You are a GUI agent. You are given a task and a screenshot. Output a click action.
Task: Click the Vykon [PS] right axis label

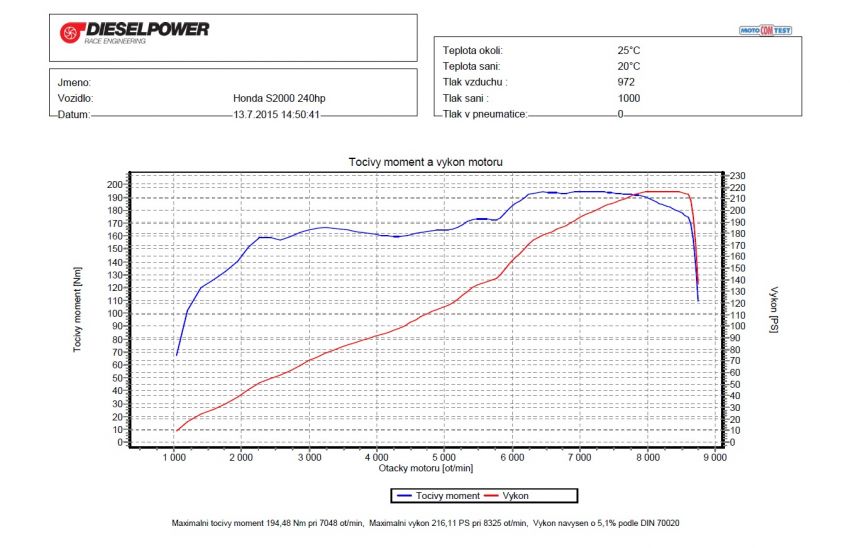pos(773,312)
